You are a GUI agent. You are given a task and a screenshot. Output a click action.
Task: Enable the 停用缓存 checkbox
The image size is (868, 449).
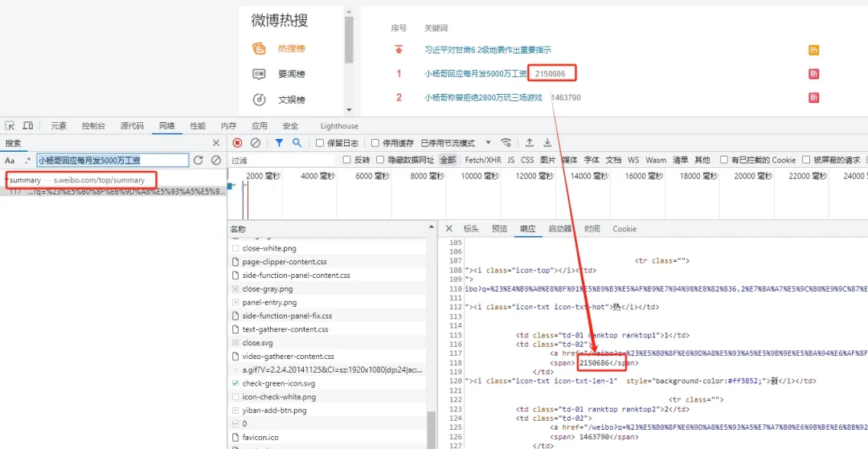tap(375, 143)
